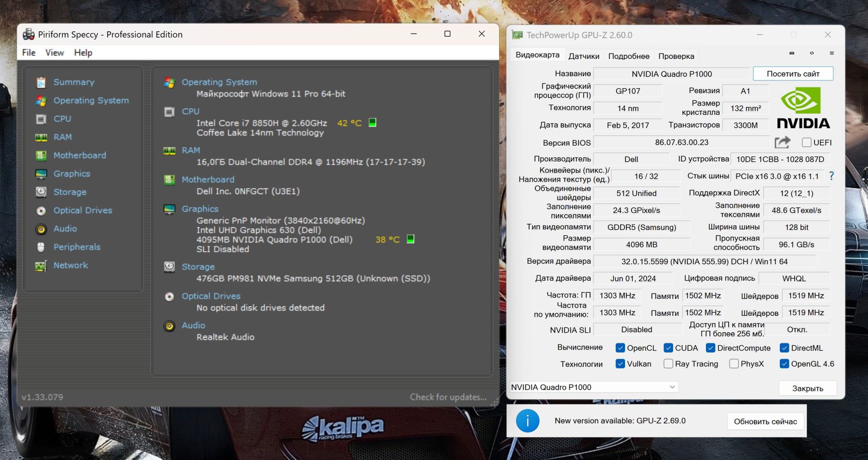Switch to the Подробнее tab
This screenshot has width=868, height=460.
point(629,56)
